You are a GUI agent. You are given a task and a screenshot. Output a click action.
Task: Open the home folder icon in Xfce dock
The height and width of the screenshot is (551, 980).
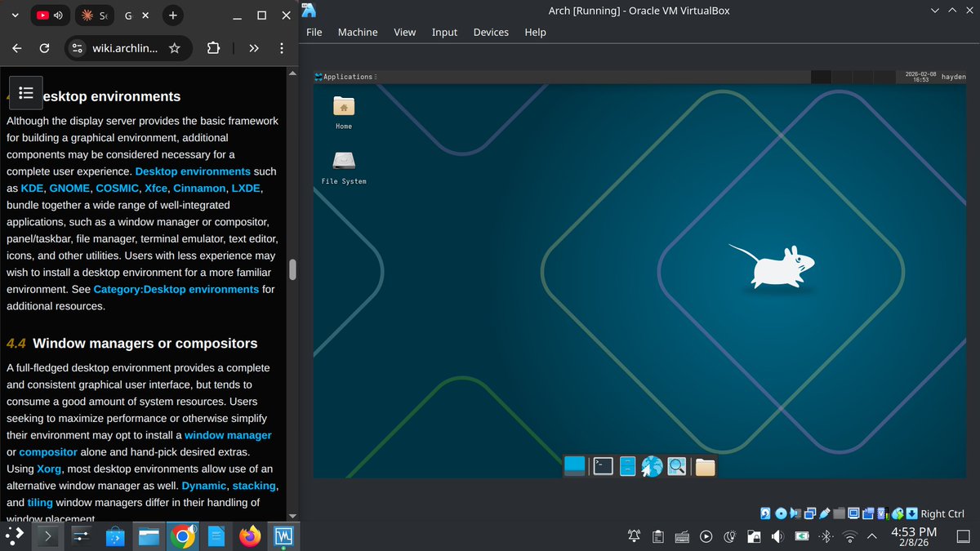point(705,466)
